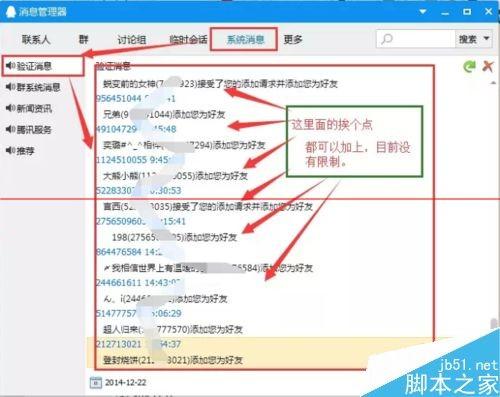Click speaker icon beside 验证消息

pyautogui.click(x=10, y=66)
